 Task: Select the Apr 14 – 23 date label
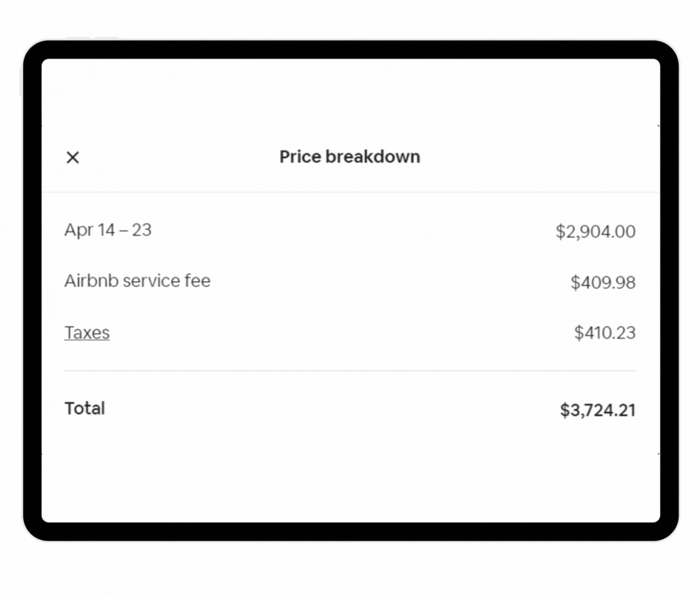pyautogui.click(x=108, y=230)
